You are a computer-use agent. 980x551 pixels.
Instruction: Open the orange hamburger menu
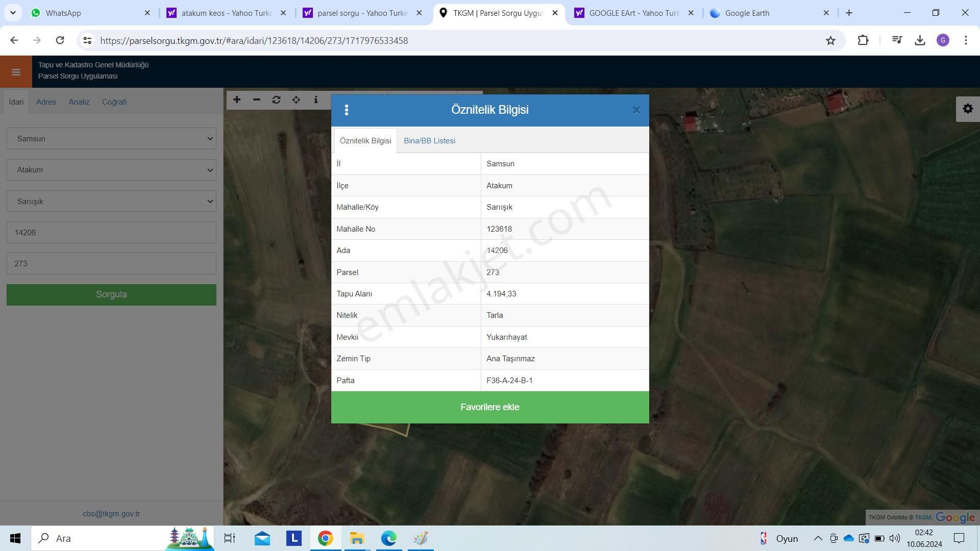[16, 72]
